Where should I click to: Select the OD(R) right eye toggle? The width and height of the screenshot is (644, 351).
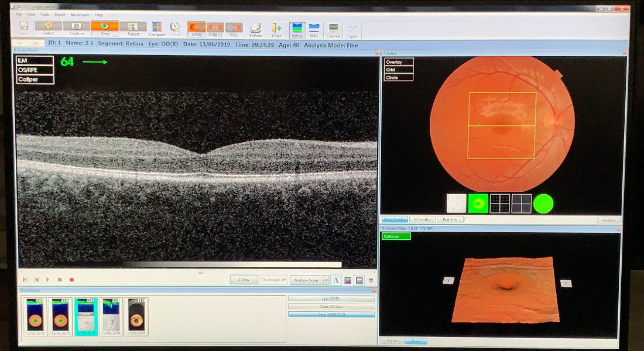pos(197,29)
